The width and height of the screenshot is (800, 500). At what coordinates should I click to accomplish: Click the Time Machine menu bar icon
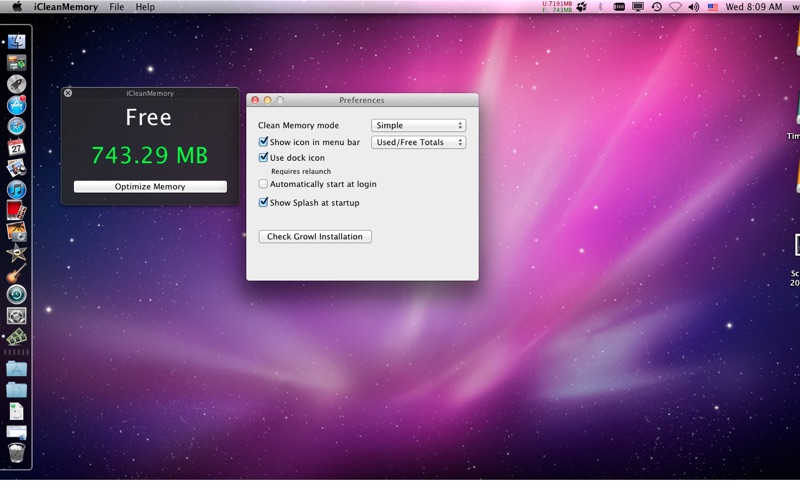coord(656,7)
